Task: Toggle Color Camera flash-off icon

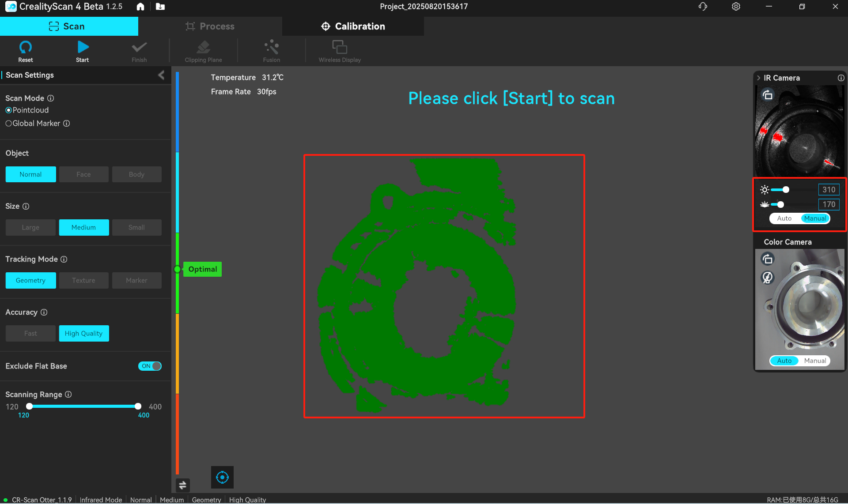Action: (x=768, y=278)
